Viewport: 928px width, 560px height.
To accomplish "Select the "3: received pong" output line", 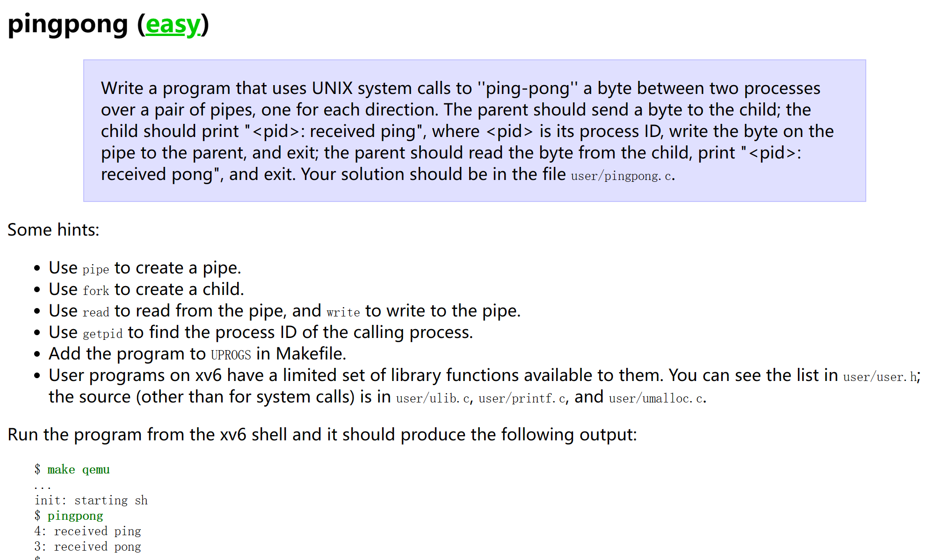I will [x=87, y=547].
